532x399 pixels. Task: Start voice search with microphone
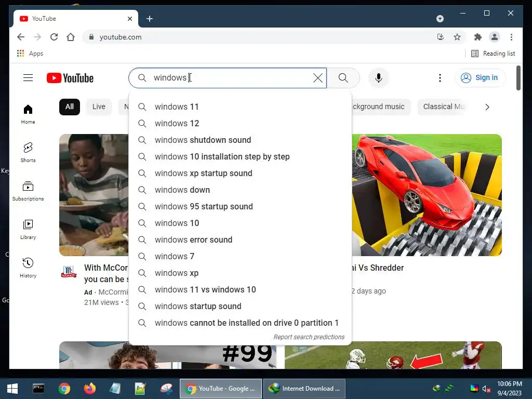pos(379,78)
